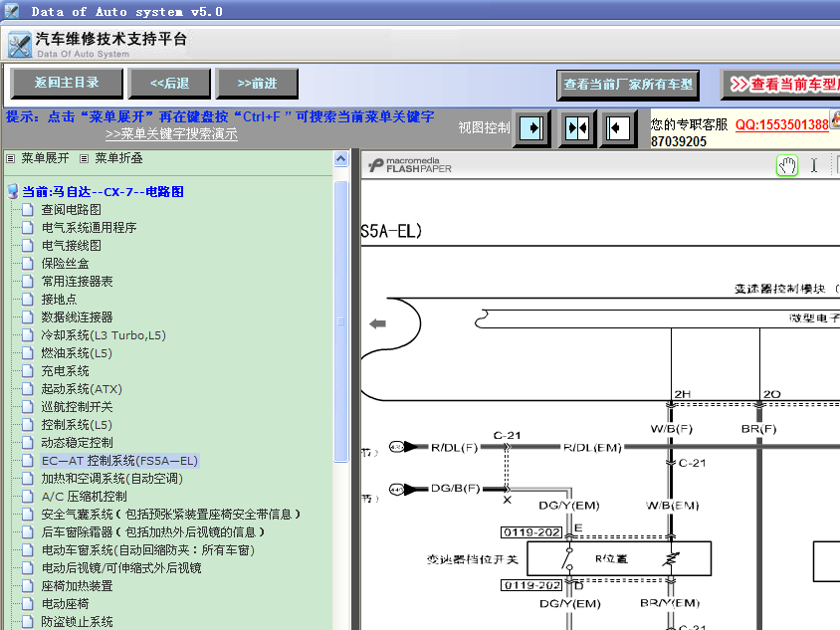Open 电气接线图 tree item
Viewport: 840px width, 630px height.
[72, 246]
